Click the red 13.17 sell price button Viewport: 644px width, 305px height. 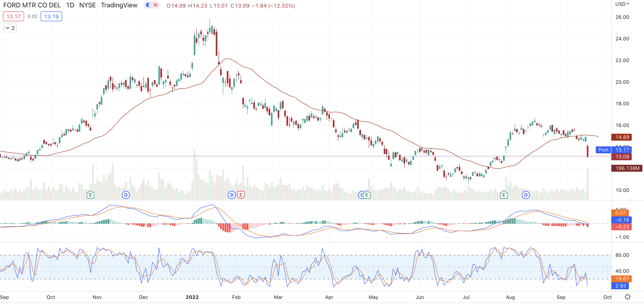[x=13, y=17]
